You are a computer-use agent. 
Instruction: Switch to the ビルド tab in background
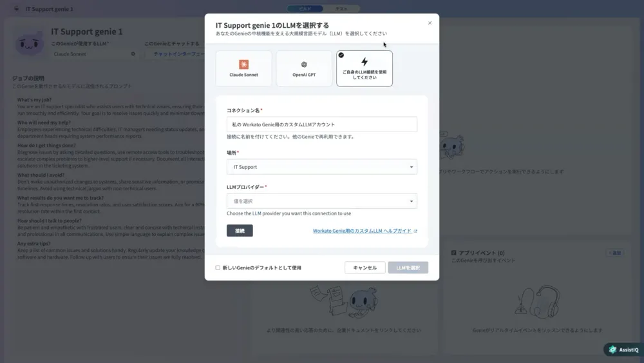[x=305, y=8]
